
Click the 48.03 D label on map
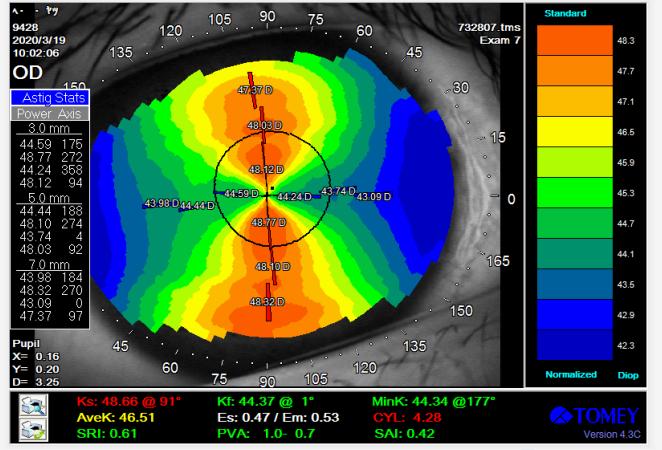tap(265, 125)
